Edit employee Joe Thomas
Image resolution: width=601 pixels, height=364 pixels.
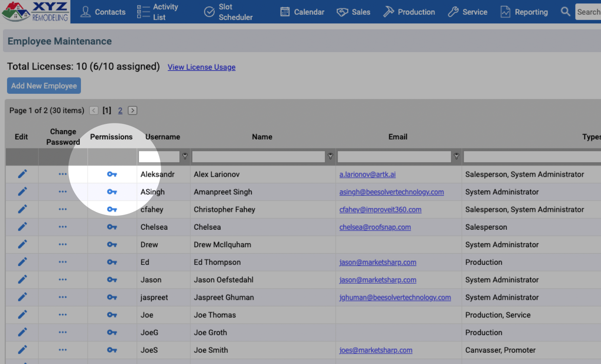coord(22,315)
